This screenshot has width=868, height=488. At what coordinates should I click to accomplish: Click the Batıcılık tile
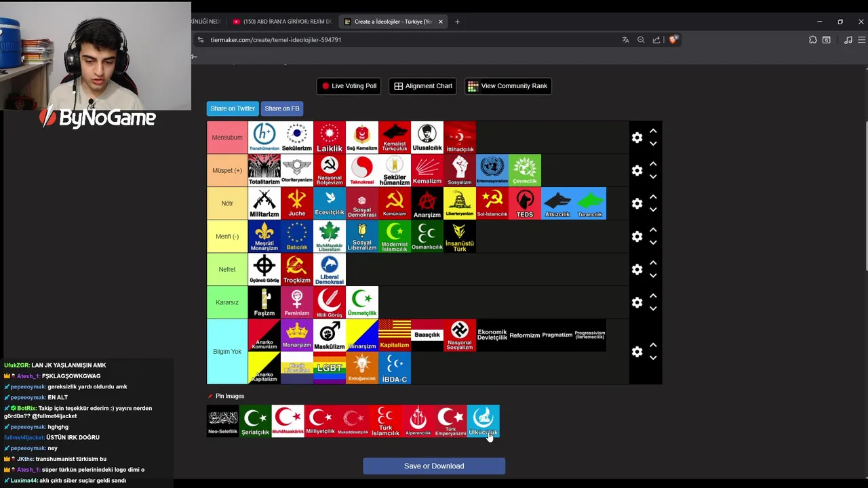tap(296, 236)
